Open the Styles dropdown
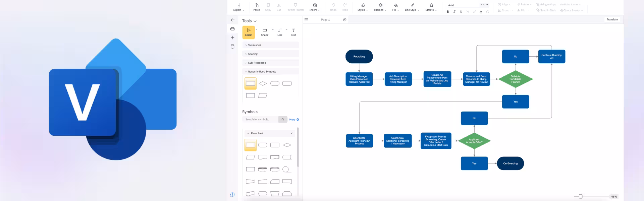The width and height of the screenshot is (644, 201). click(363, 7)
